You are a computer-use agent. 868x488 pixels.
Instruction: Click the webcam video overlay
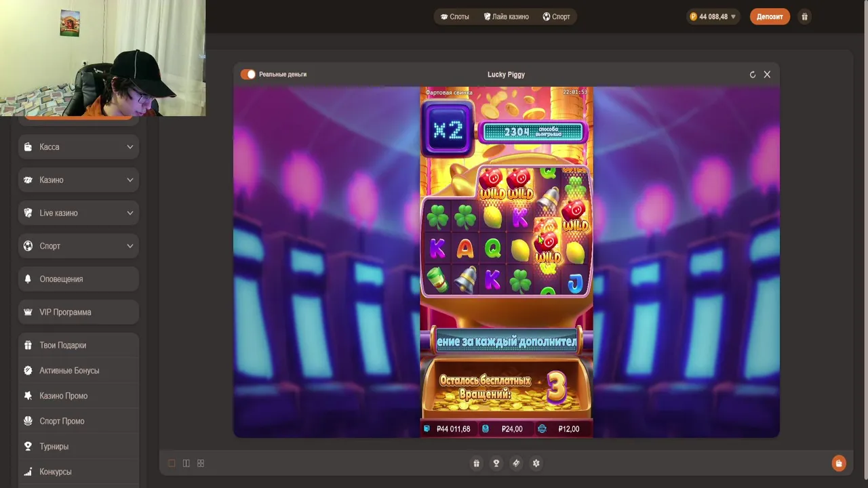(x=102, y=58)
